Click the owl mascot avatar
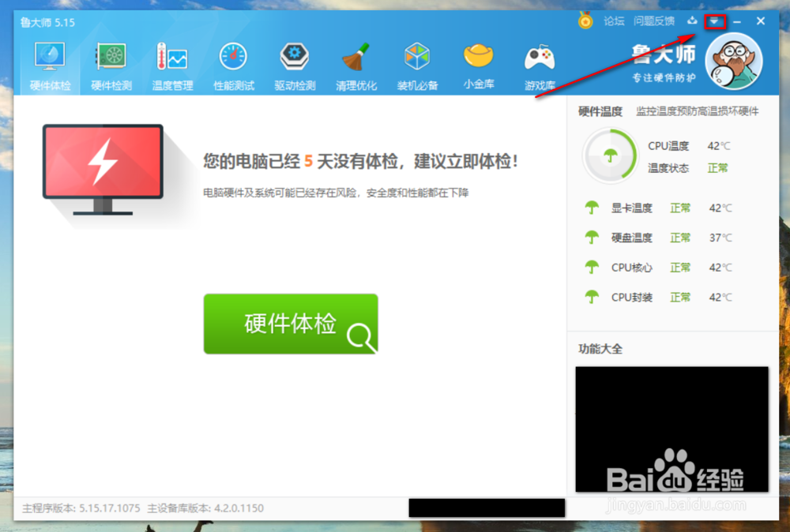 (x=734, y=61)
